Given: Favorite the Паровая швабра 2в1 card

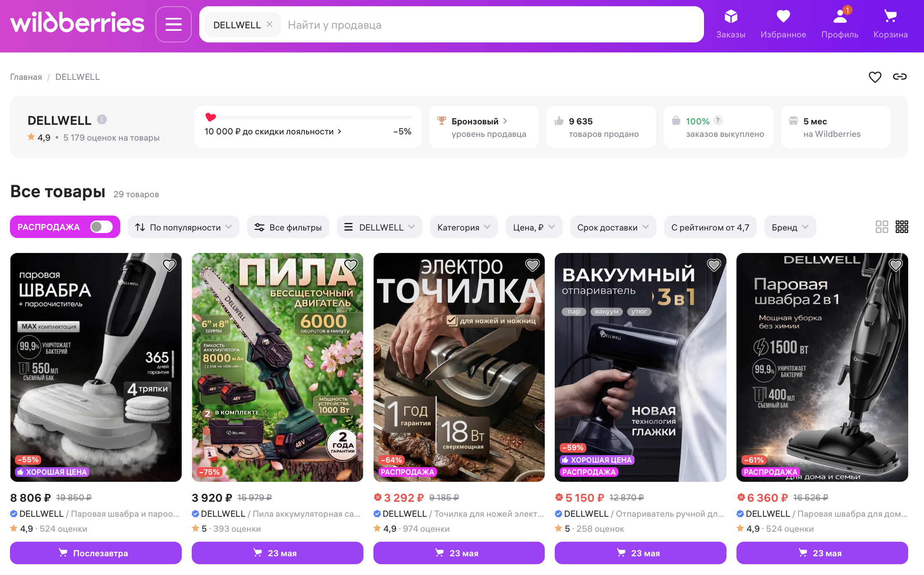Looking at the screenshot, I should coord(896,265).
